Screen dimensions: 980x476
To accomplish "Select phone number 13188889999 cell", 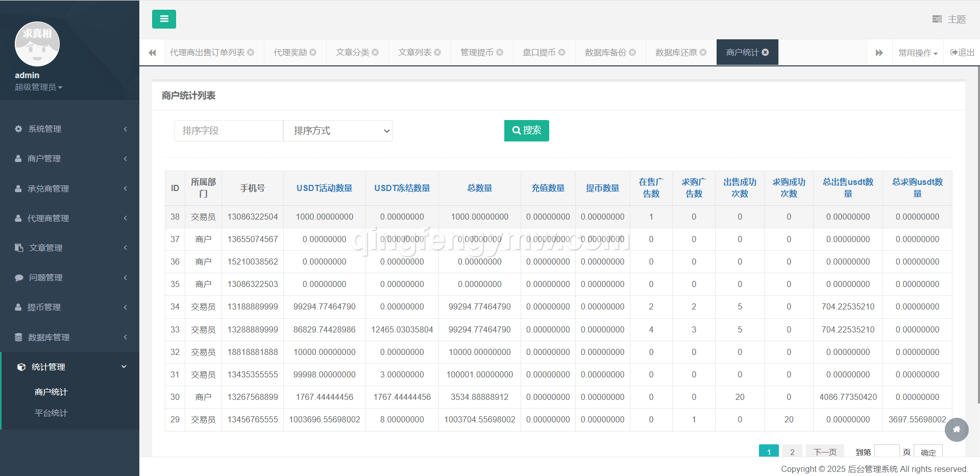I will 253,306.
